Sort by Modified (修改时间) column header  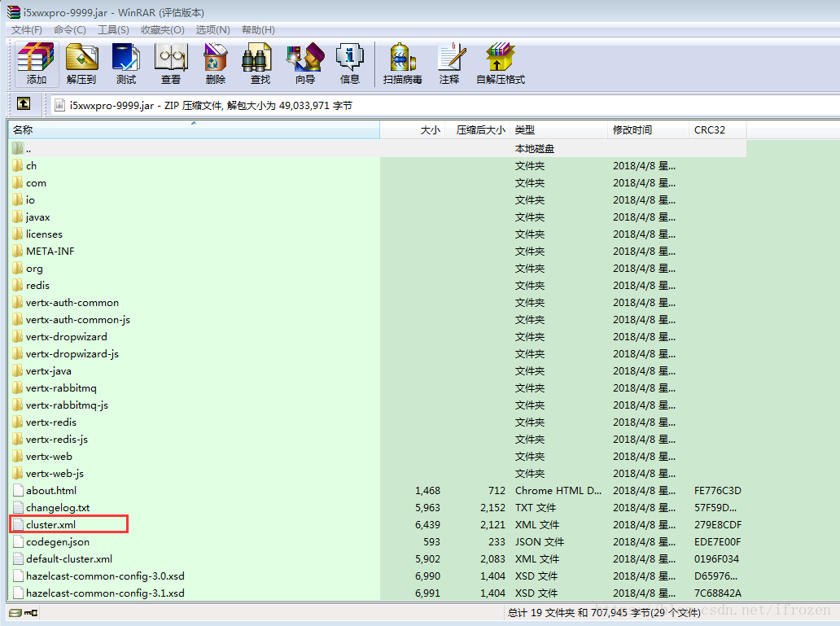tap(648, 129)
